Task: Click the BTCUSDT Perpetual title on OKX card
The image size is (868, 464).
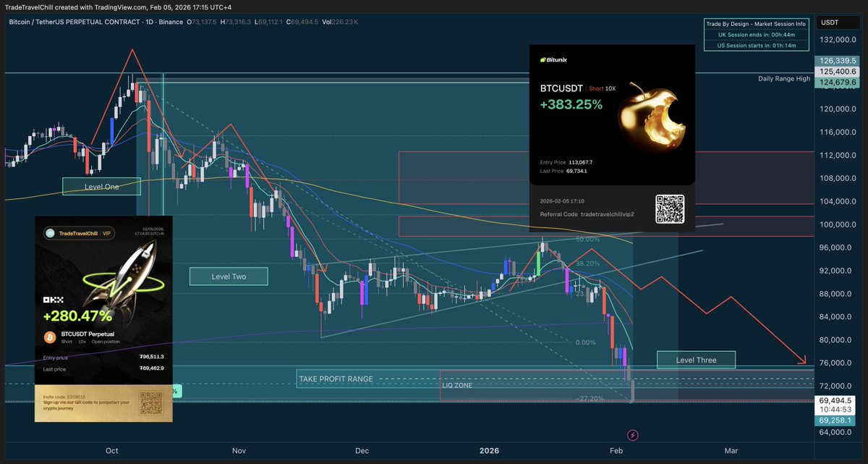Action: [x=87, y=335]
